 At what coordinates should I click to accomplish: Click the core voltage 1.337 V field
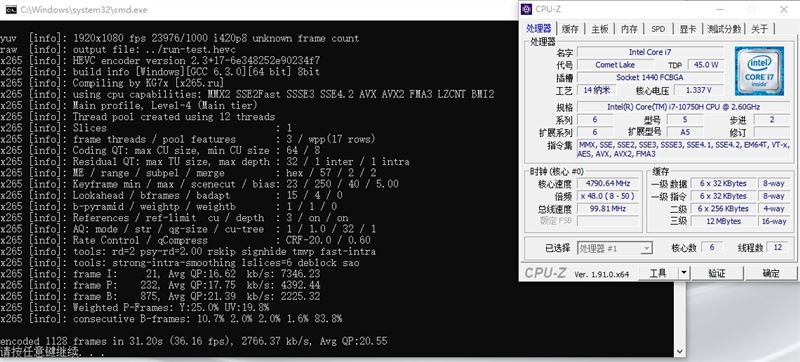pyautogui.click(x=698, y=90)
